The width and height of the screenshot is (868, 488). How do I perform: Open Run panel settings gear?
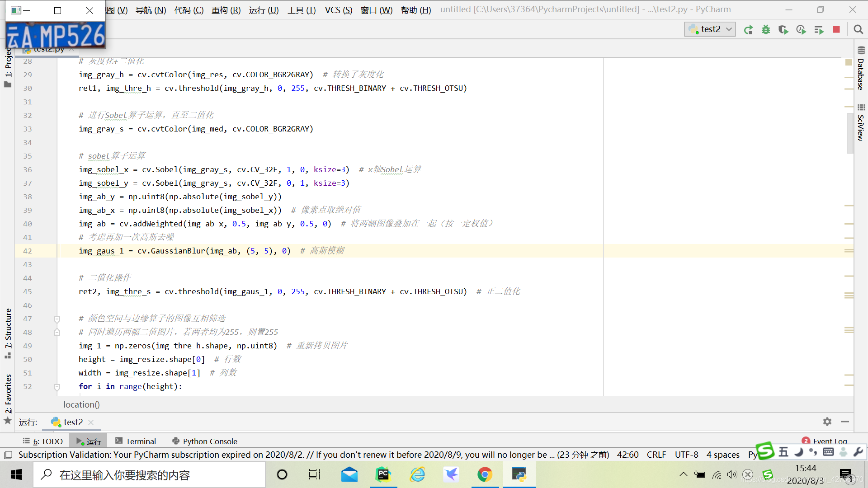click(827, 422)
